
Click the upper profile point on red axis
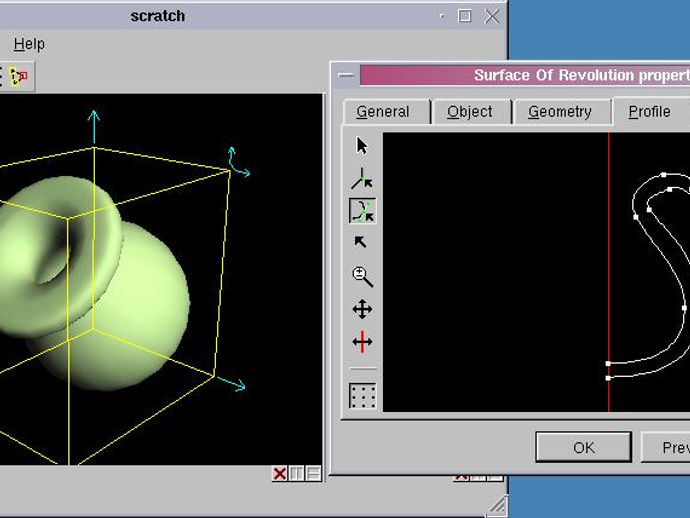pos(608,364)
